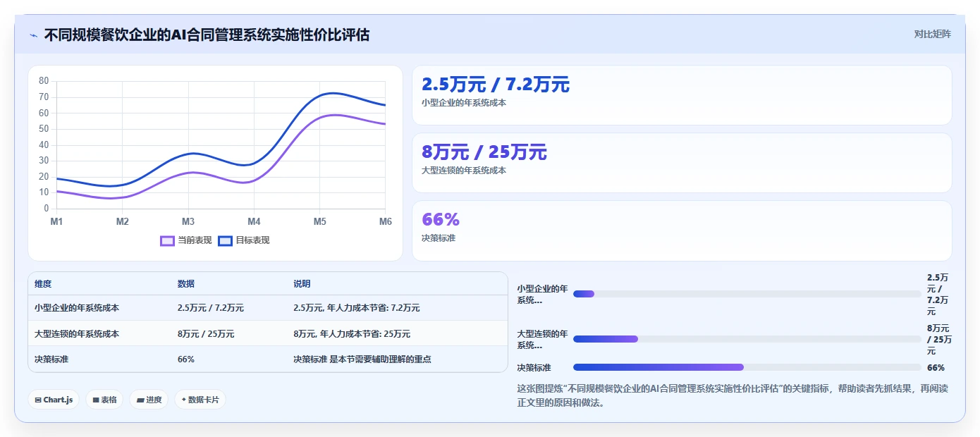980x437 pixels.
Task: Click the 对比矩阵 label in header
Action: [932, 34]
